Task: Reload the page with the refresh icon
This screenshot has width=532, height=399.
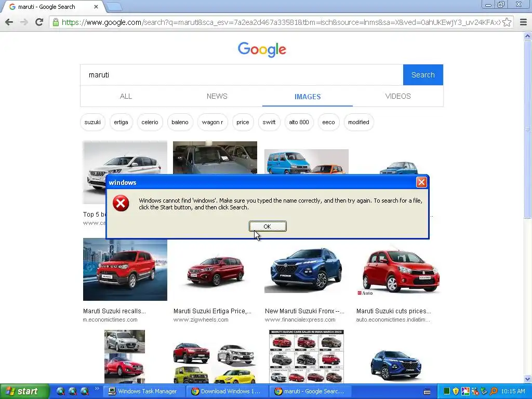Action: coord(39,22)
